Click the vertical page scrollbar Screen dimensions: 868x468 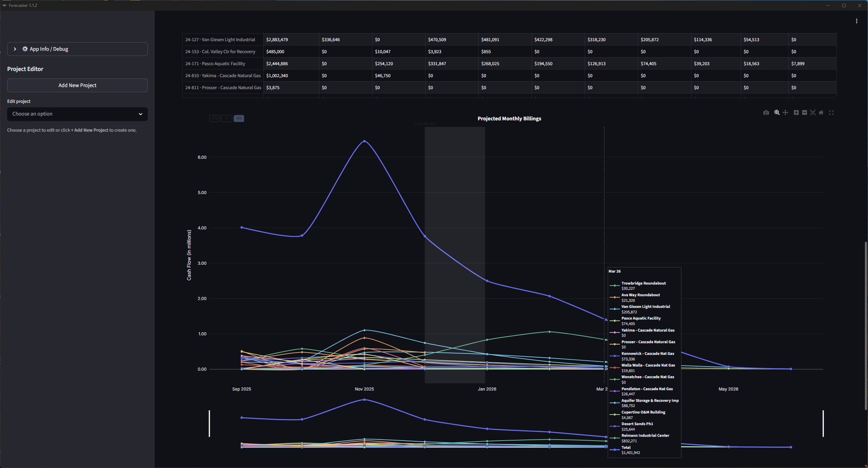(x=865, y=326)
